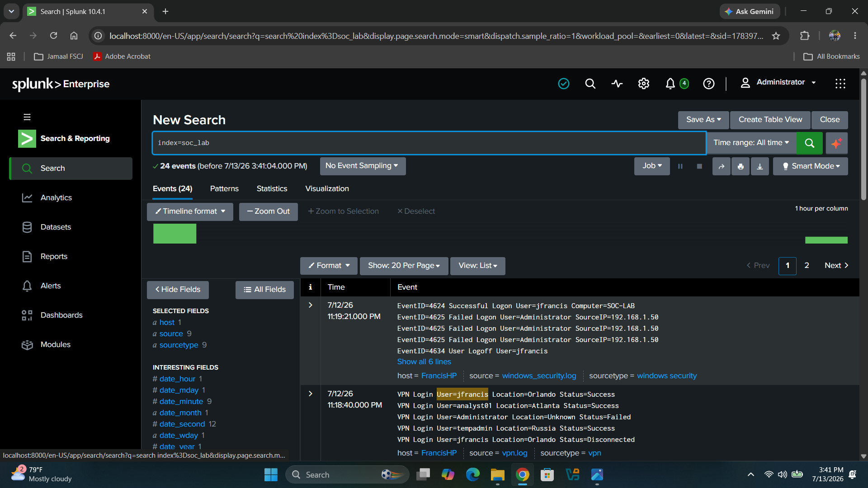Image resolution: width=868 pixels, height=488 pixels.
Task: Expand the Smart Mode dropdown
Action: coord(811,166)
